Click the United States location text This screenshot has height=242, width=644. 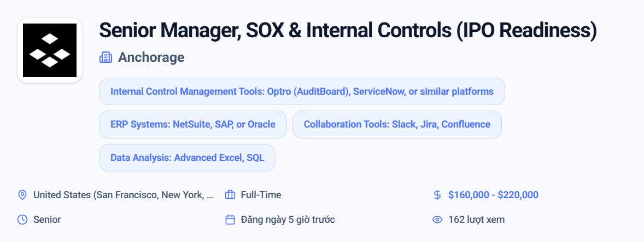click(123, 195)
